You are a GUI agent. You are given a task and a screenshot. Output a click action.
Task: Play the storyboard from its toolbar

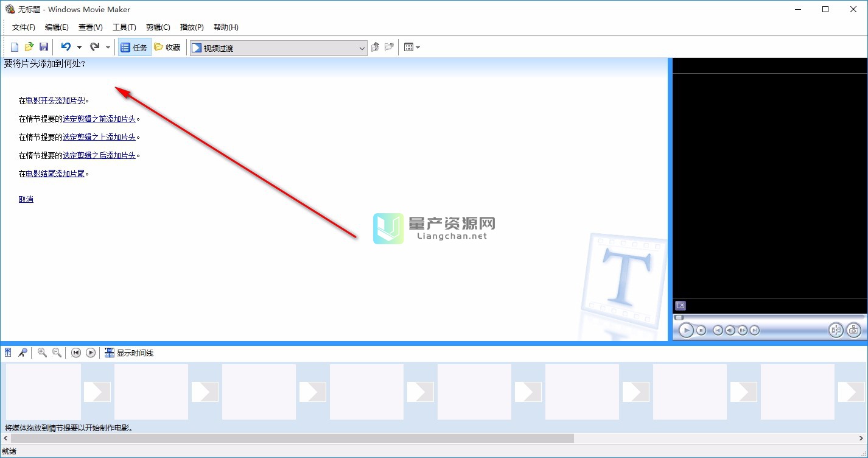pyautogui.click(x=91, y=353)
